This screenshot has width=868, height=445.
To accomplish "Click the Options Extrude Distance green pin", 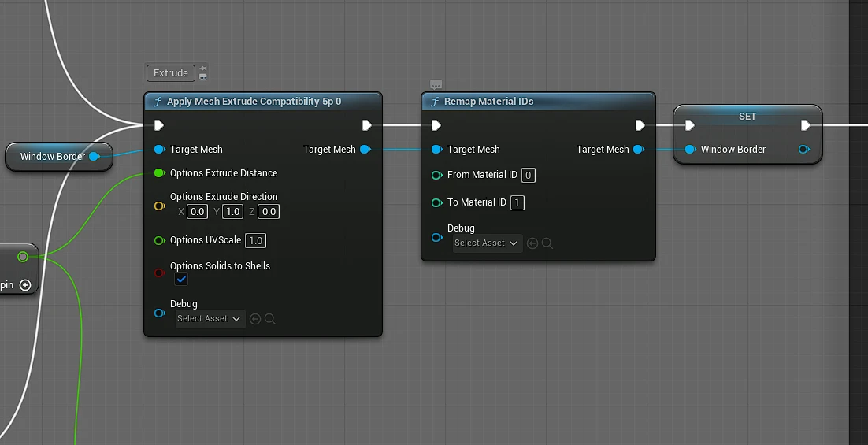I will click(x=159, y=173).
